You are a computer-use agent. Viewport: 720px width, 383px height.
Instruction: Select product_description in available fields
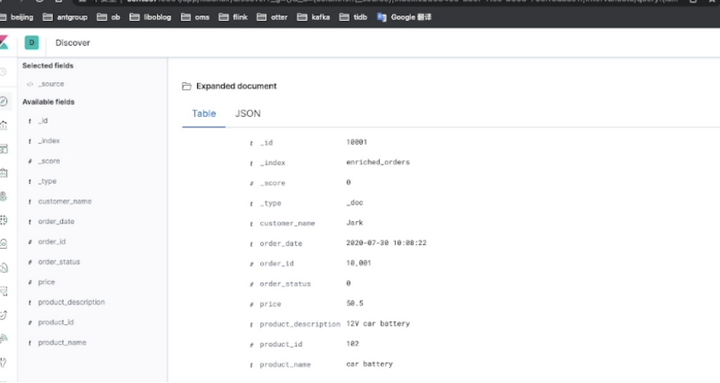click(71, 303)
